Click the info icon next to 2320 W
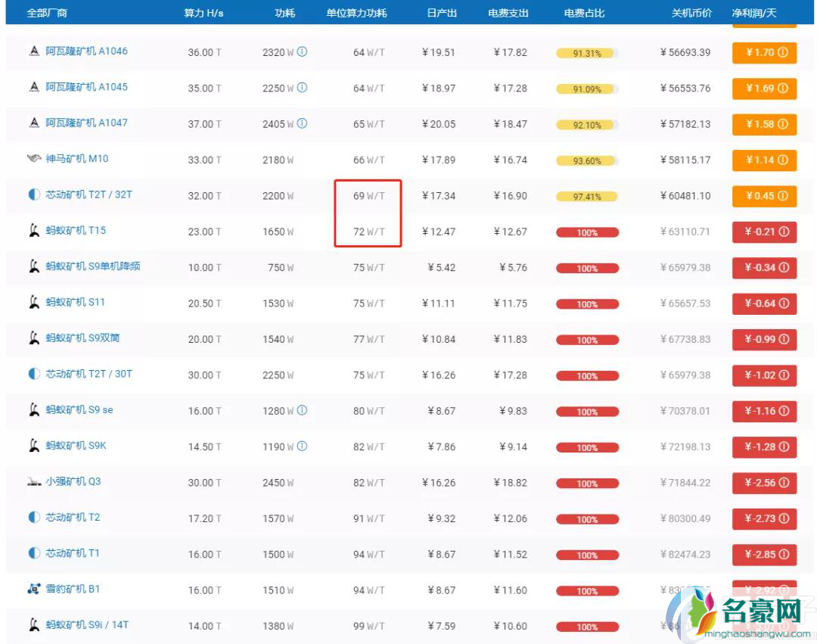 click(302, 51)
